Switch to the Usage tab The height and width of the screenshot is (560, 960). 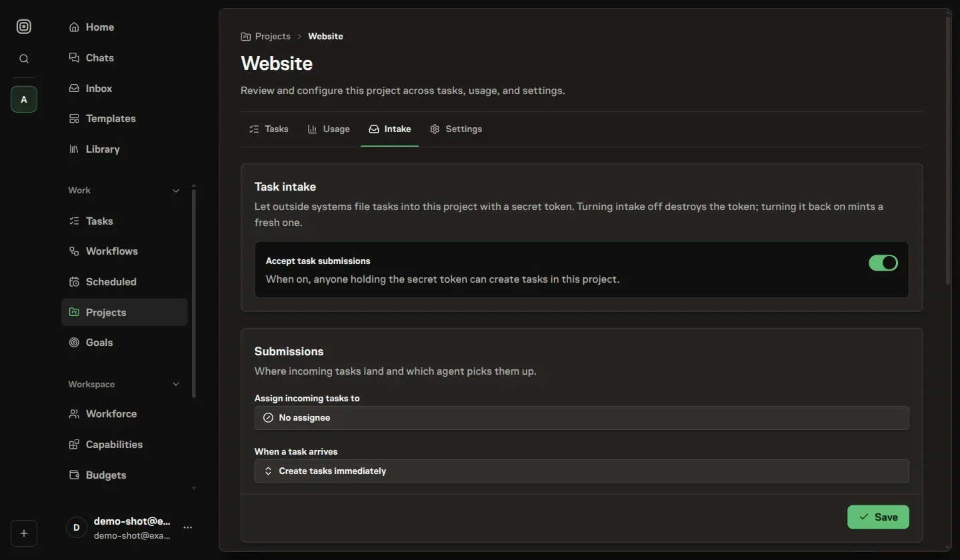[x=329, y=129]
